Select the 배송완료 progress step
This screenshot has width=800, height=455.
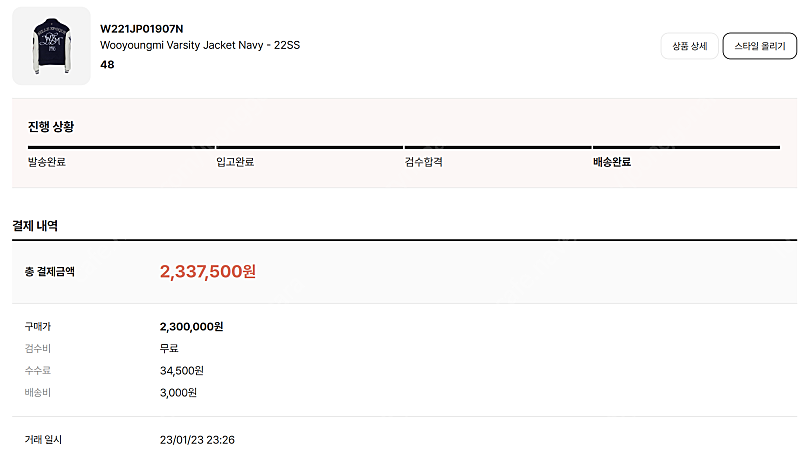pos(612,162)
